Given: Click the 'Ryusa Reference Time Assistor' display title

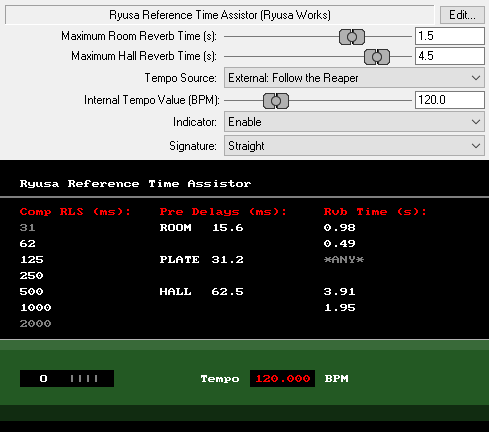Looking at the screenshot, I should pyautogui.click(x=135, y=184).
